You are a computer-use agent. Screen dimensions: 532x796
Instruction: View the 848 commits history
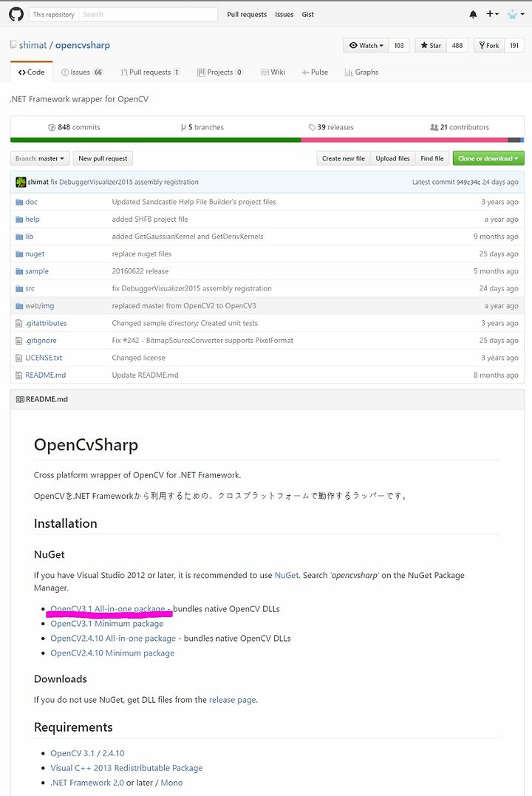pos(74,127)
